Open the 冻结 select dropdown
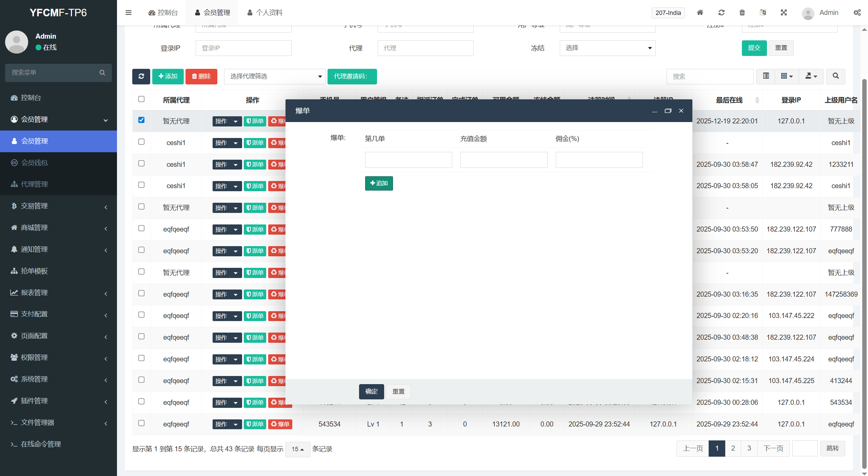 tap(607, 48)
